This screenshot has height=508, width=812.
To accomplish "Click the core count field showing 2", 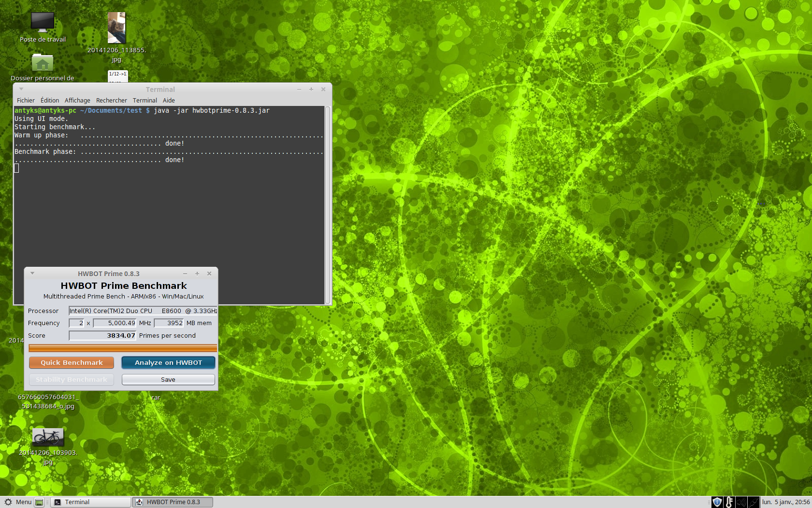I will pos(76,323).
